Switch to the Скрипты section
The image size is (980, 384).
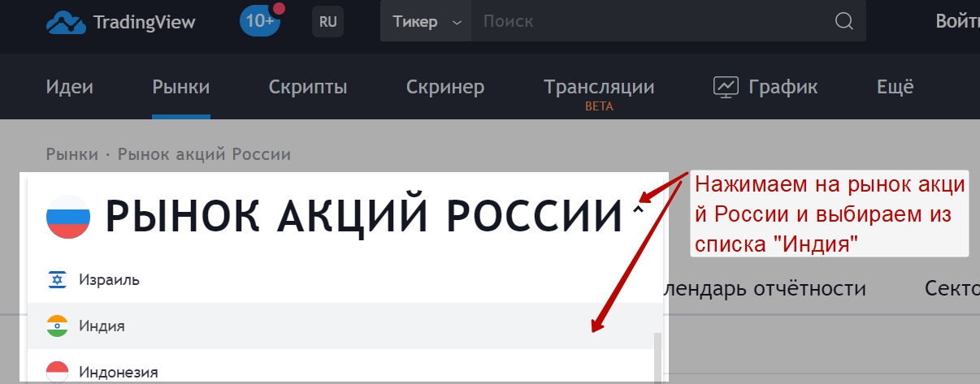click(308, 87)
